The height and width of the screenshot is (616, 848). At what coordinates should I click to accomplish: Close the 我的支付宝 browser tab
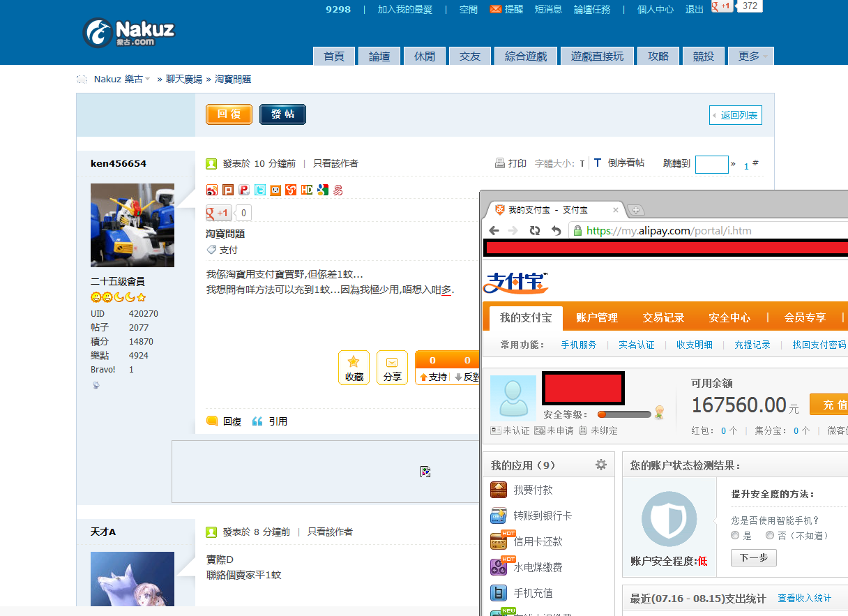(x=616, y=209)
